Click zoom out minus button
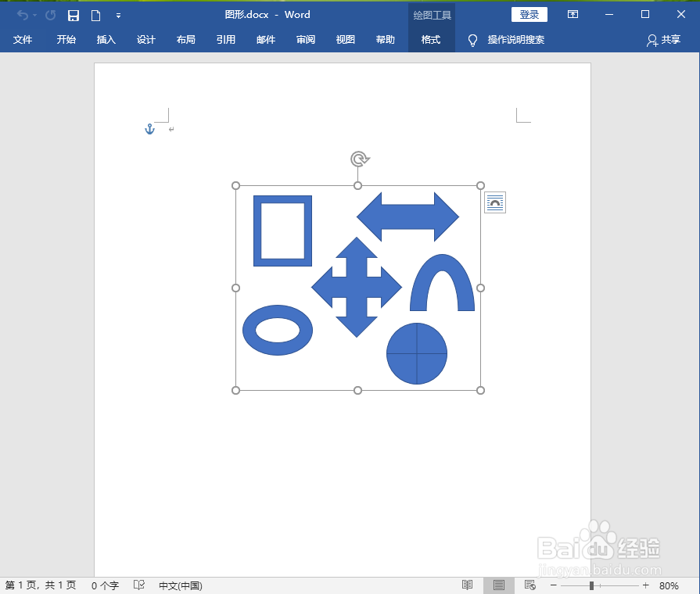 (x=554, y=585)
